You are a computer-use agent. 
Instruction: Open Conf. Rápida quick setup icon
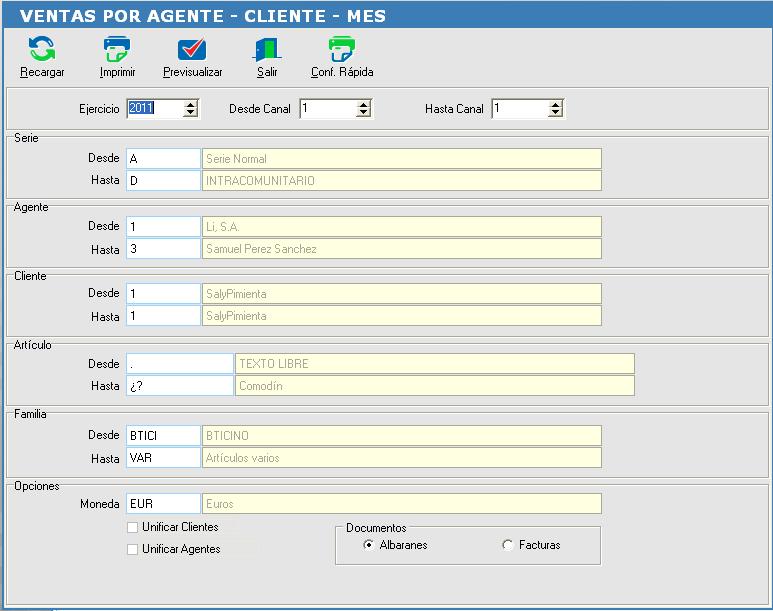tap(342, 49)
